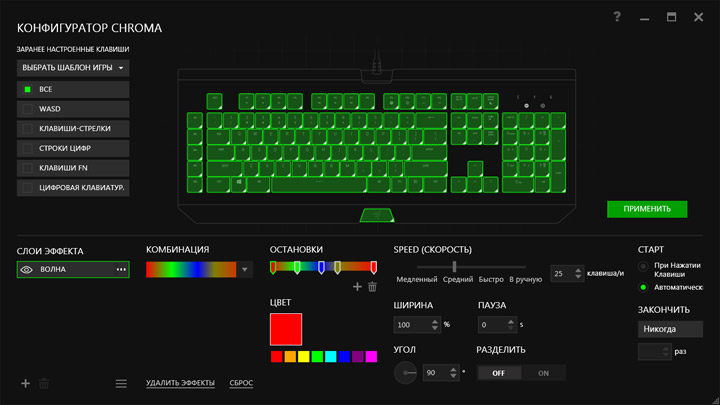Click the speed slider handle
Viewport: 720px width, 405px height.
[x=454, y=266]
